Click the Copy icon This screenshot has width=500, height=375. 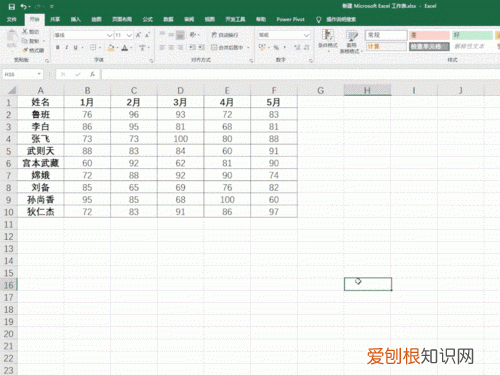tap(25, 41)
